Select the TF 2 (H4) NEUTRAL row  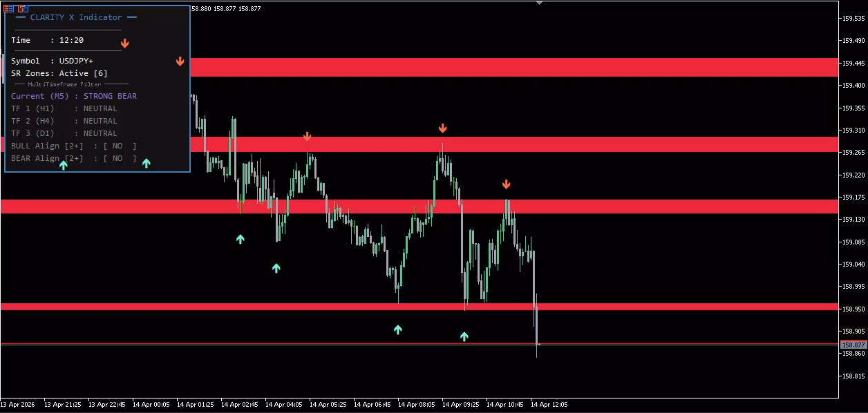tap(64, 121)
